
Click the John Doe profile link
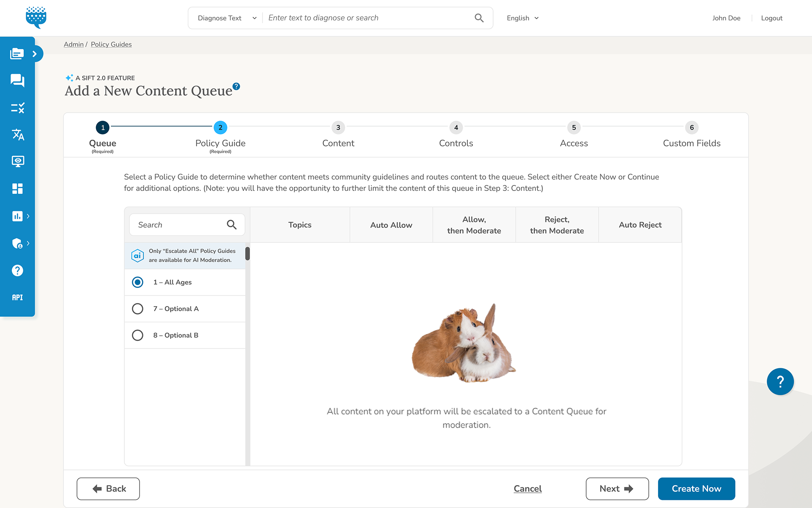click(726, 18)
